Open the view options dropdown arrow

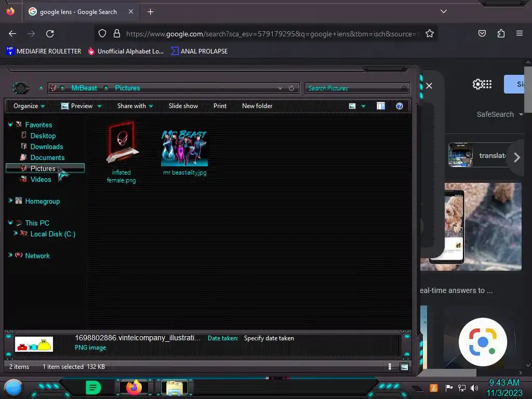point(363,106)
